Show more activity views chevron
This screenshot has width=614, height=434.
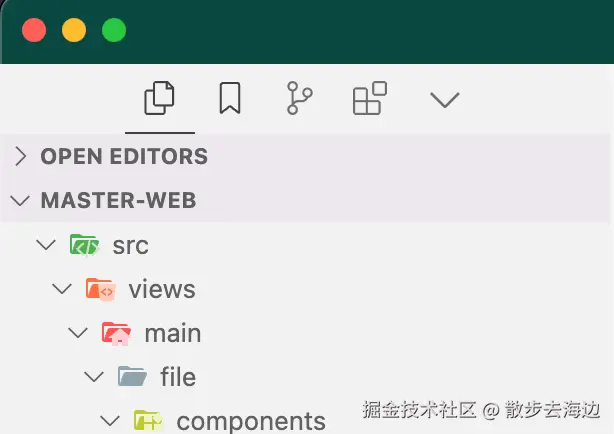click(444, 100)
